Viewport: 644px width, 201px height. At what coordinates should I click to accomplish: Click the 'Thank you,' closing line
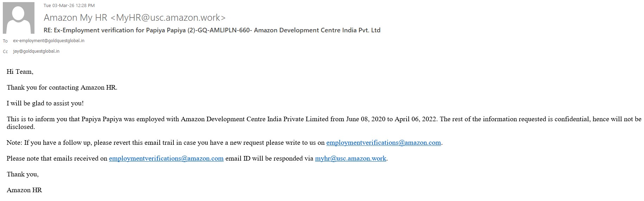click(23, 174)
